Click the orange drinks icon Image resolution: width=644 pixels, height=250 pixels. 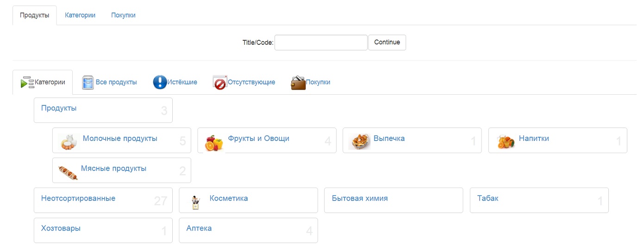506,141
